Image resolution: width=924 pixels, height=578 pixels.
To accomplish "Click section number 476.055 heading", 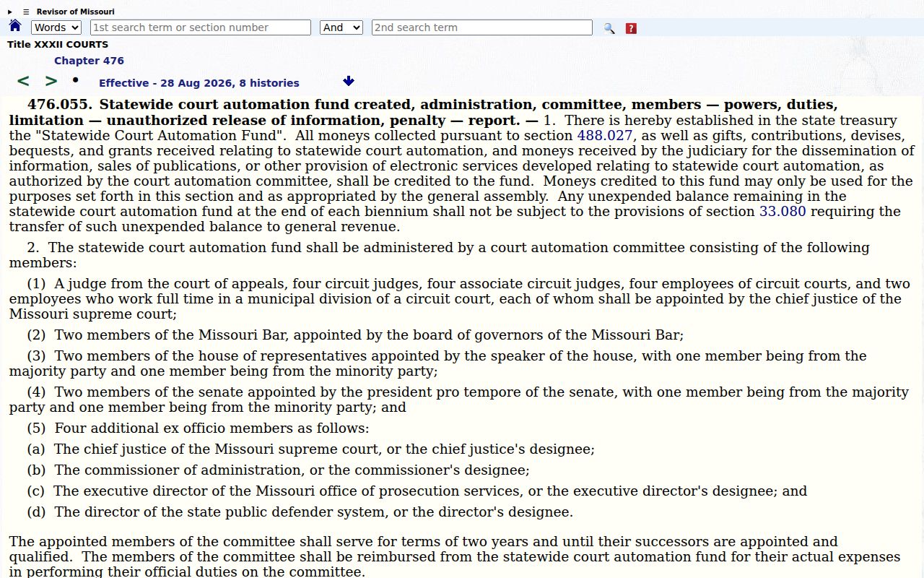I will [61, 105].
